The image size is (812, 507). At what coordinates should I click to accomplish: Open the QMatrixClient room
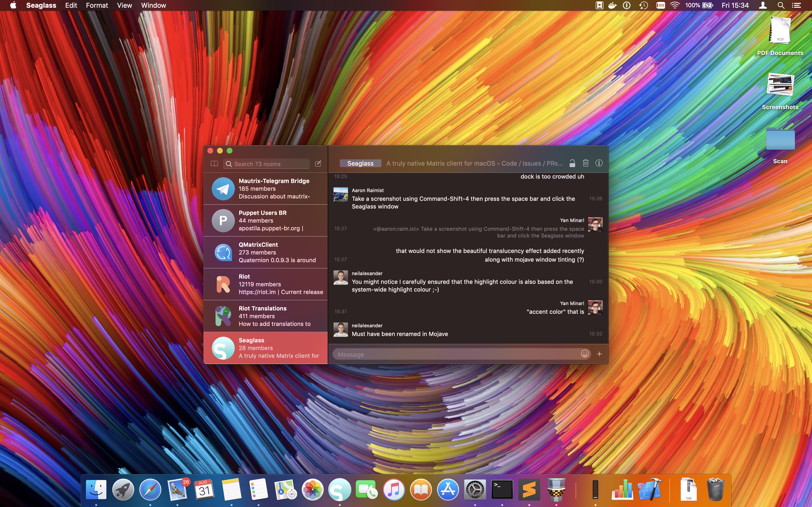(x=265, y=252)
